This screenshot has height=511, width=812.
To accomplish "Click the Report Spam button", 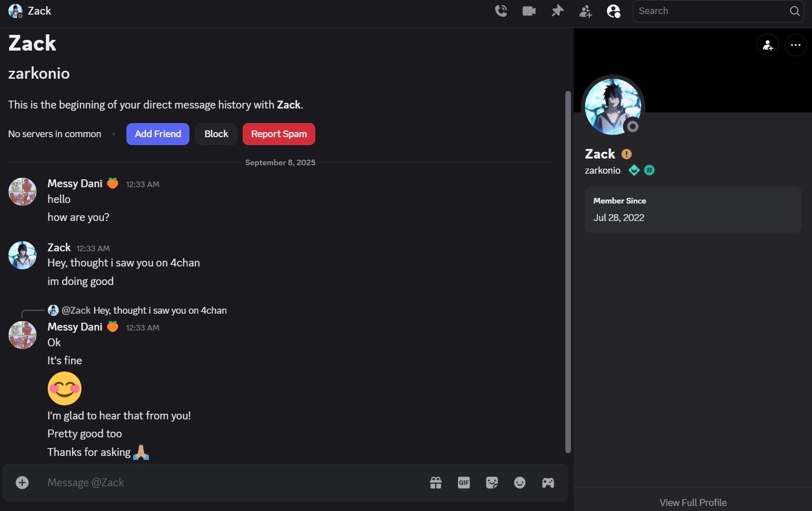I will click(279, 134).
